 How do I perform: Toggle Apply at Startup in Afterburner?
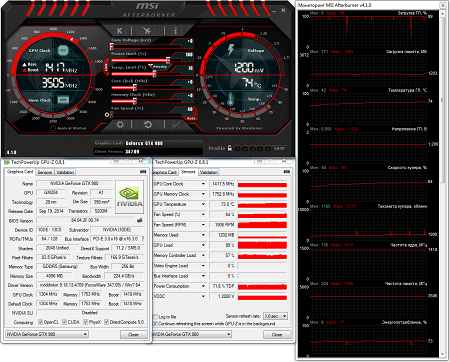53,128
